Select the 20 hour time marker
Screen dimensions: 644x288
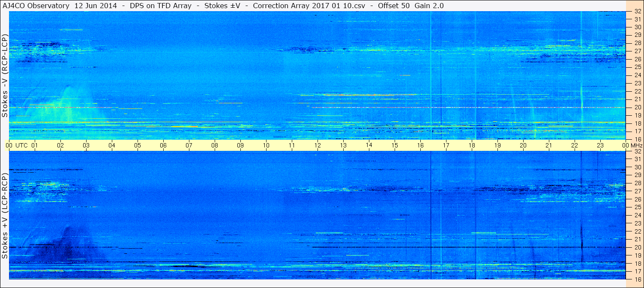523,145
